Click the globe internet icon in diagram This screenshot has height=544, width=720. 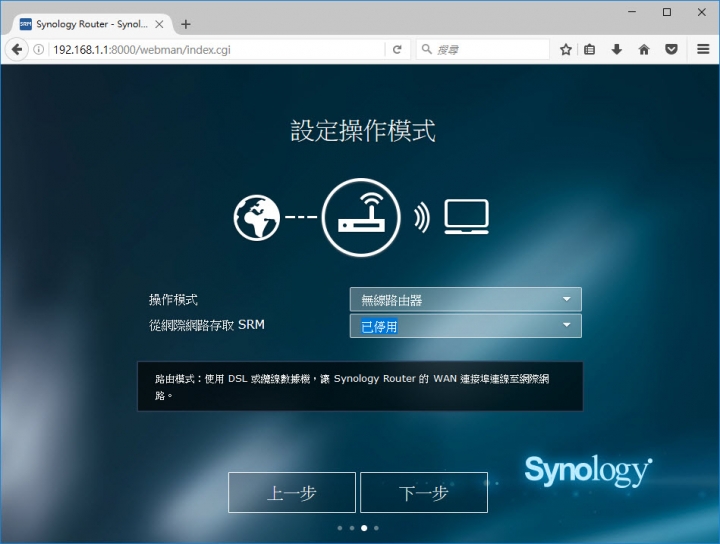pyautogui.click(x=256, y=217)
